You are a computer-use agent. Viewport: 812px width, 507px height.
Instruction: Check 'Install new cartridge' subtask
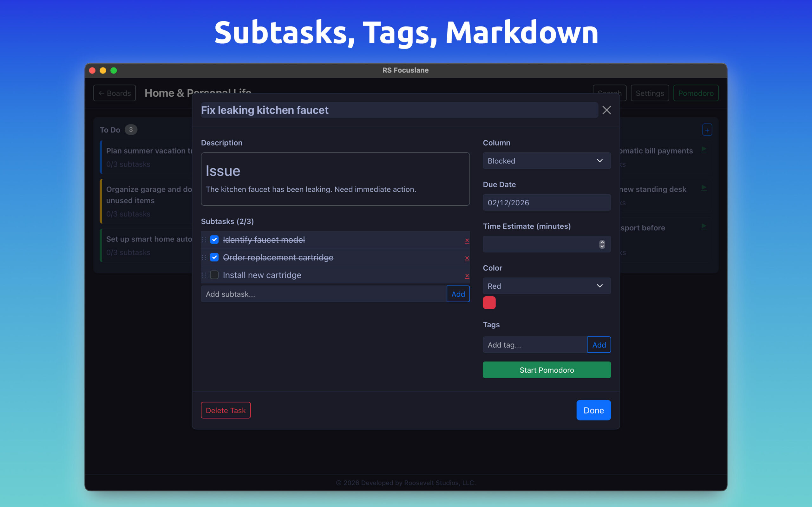[214, 275]
